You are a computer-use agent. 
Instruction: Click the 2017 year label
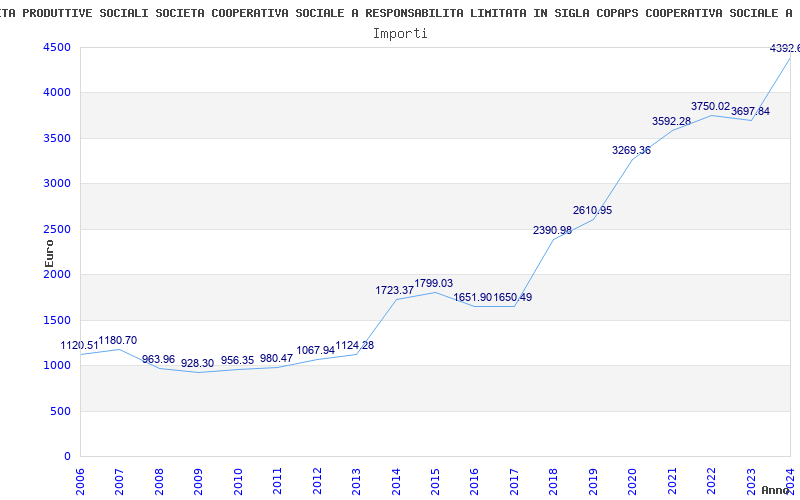coord(515,482)
